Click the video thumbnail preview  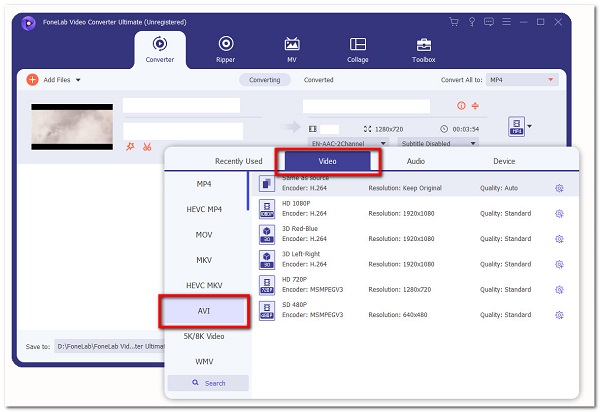[72, 127]
